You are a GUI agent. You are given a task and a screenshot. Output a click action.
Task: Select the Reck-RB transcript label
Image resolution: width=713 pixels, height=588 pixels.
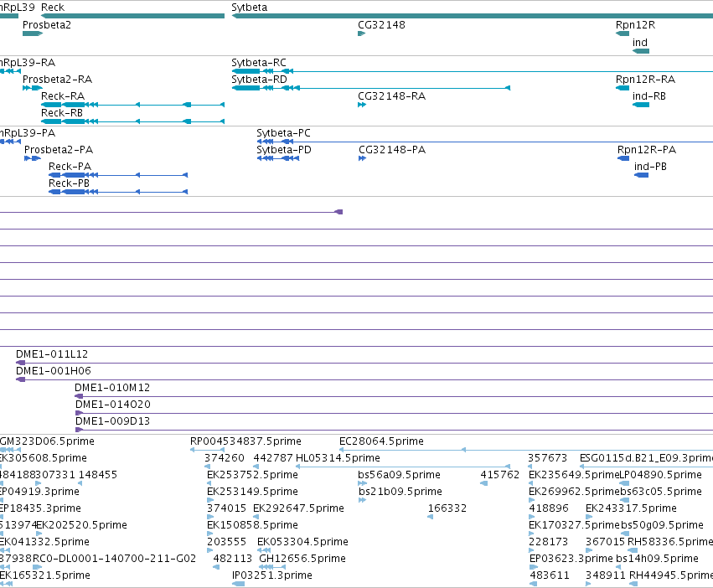pos(62,113)
